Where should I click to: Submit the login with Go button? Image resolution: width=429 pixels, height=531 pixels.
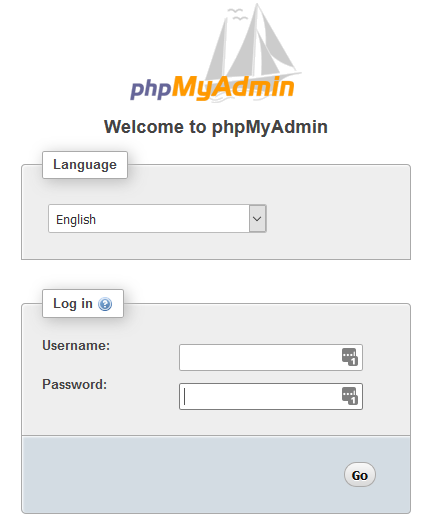pyautogui.click(x=359, y=475)
